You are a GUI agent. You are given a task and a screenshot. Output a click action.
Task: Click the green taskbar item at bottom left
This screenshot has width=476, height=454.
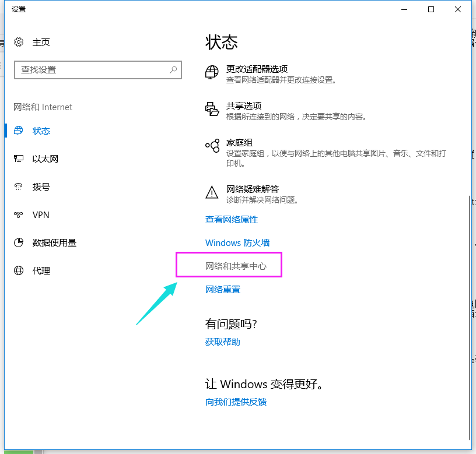coord(17,451)
